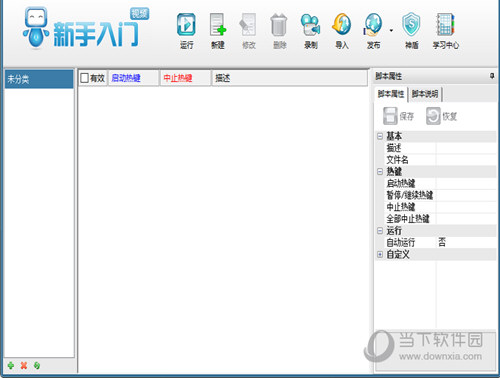Collapse the 基本 property group
The width and height of the screenshot is (500, 378).
pyautogui.click(x=380, y=136)
